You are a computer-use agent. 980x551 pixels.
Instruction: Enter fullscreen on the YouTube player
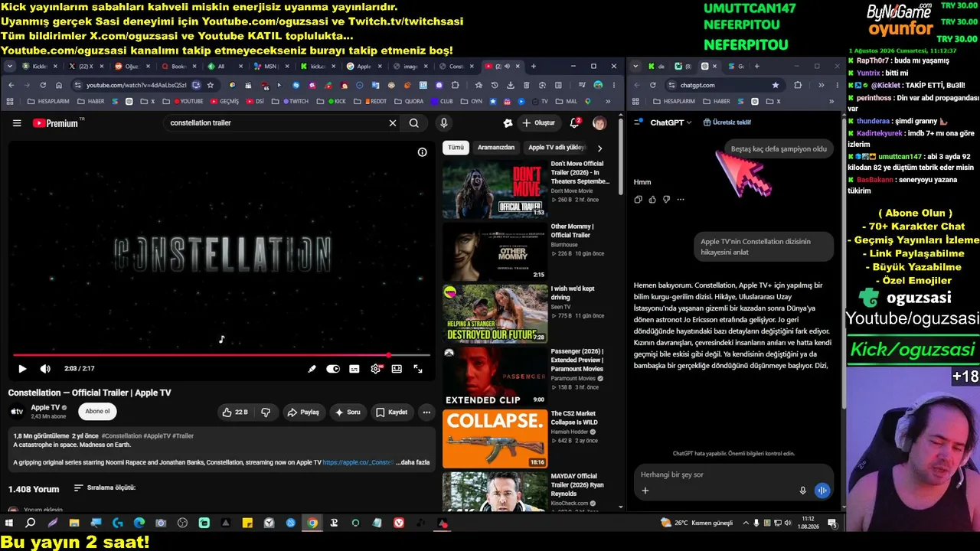[x=418, y=369]
